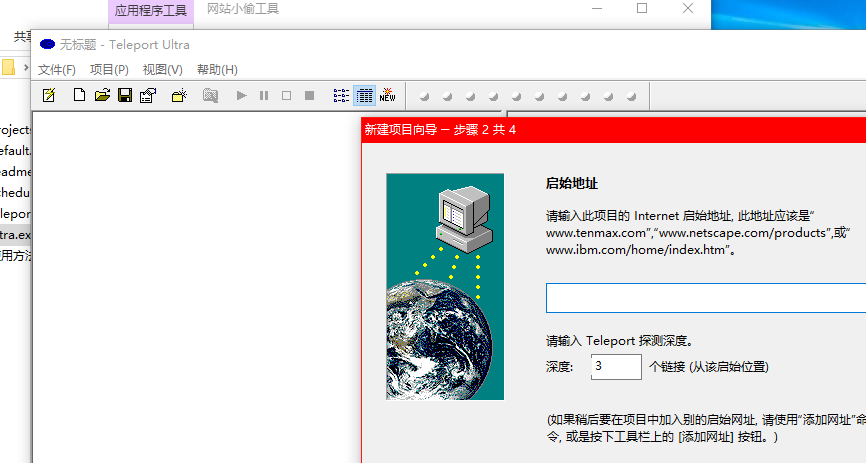Close the Explorer window behind Teleport

click(688, 8)
